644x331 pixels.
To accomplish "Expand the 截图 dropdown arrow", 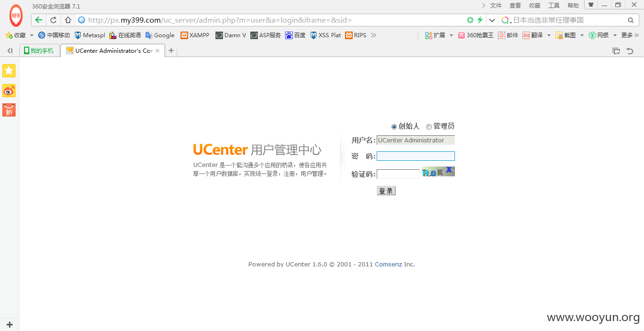I will point(582,35).
